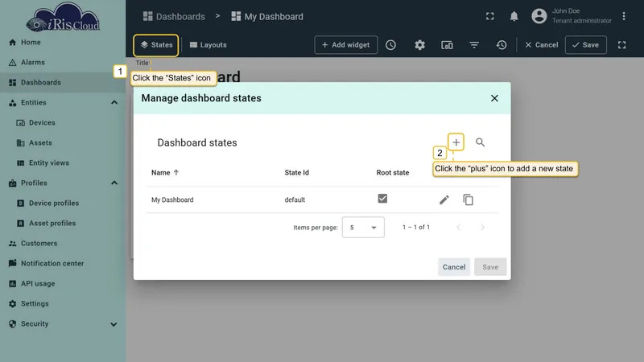Sort states by Name column

pyautogui.click(x=165, y=173)
